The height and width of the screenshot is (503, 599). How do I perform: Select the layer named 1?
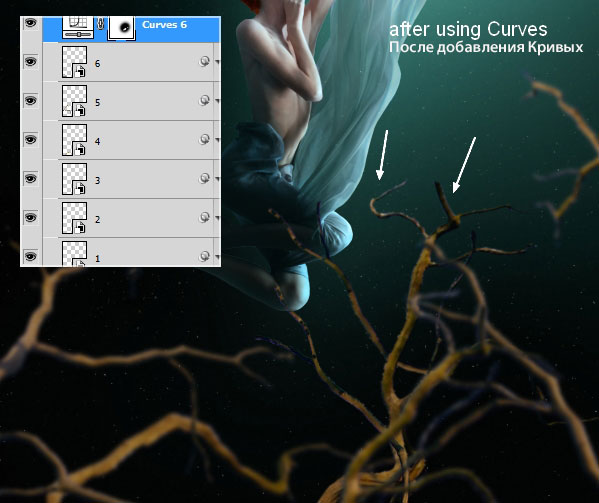pos(97,259)
